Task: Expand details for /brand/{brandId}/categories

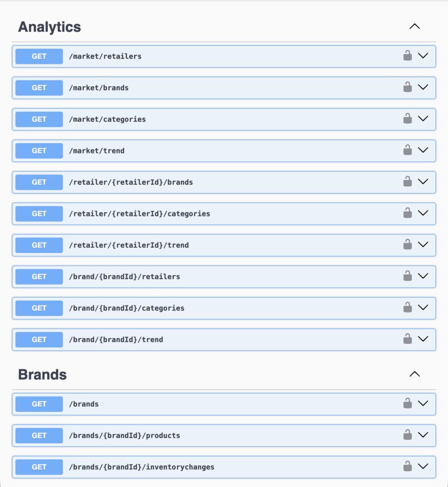Action: point(423,308)
